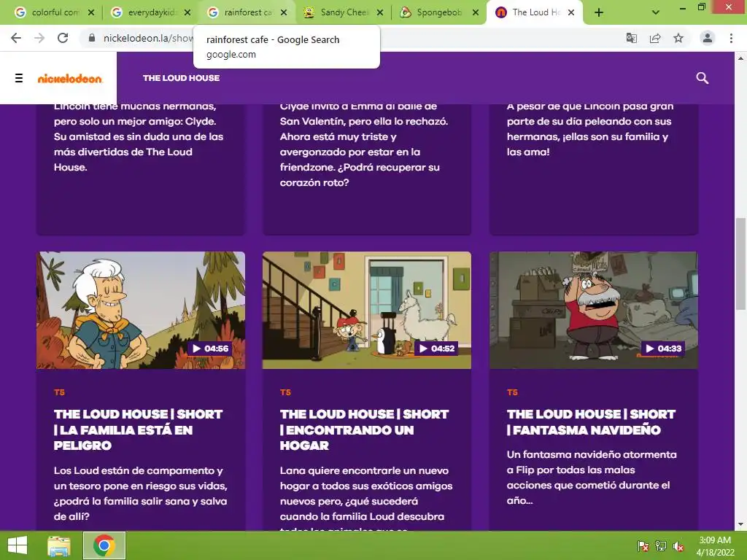Image resolution: width=747 pixels, height=560 pixels.
Task: Play the 04:52 video badge
Action: coord(436,349)
